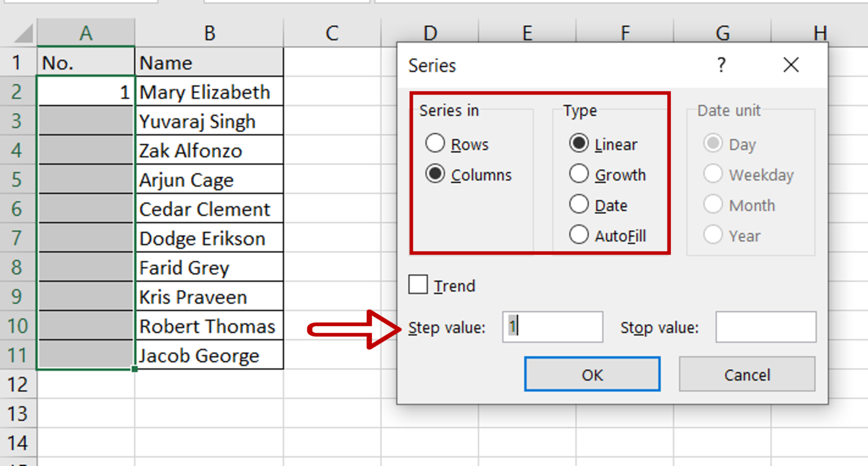Select column A header
The width and height of the screenshot is (868, 466).
86,32
